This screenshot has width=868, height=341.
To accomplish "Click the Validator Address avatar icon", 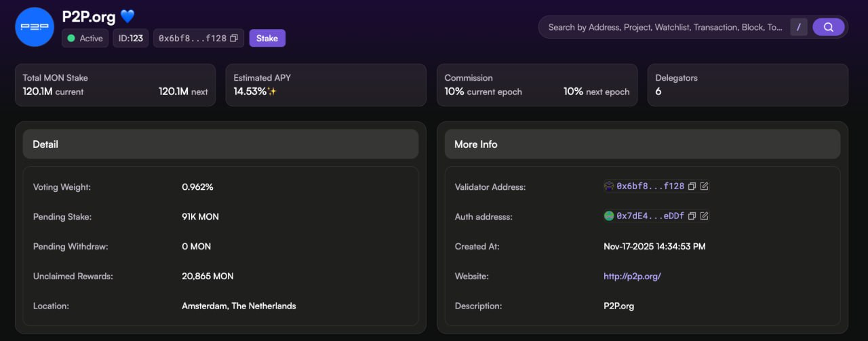I will 609,186.
